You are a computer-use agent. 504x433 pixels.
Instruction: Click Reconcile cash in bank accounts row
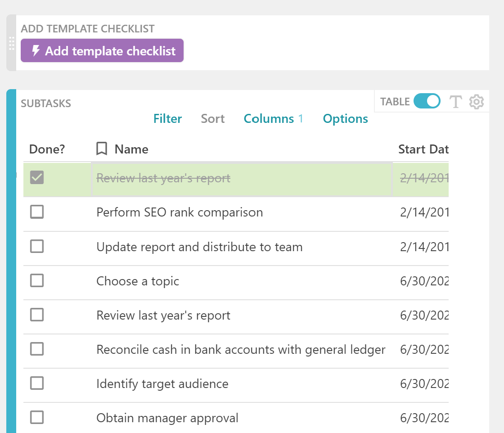(241, 350)
